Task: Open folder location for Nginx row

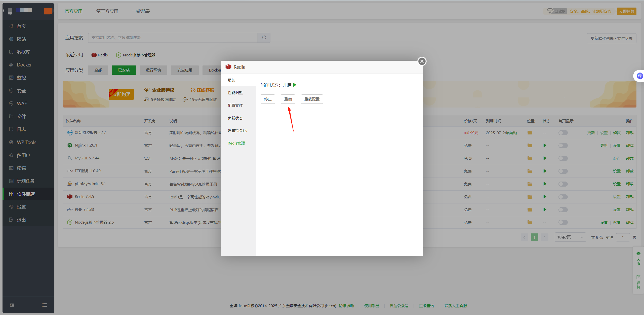Action: pyautogui.click(x=530, y=145)
